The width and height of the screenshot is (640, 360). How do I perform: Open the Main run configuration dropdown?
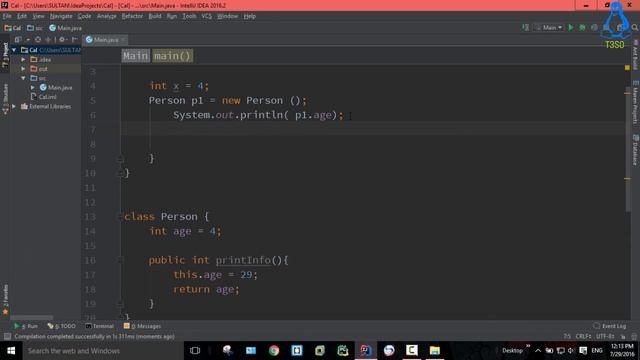(x=549, y=27)
